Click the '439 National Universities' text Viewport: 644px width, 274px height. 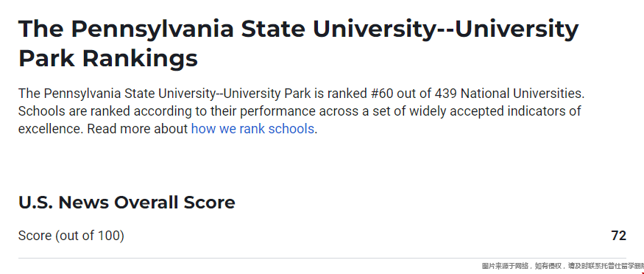509,94
